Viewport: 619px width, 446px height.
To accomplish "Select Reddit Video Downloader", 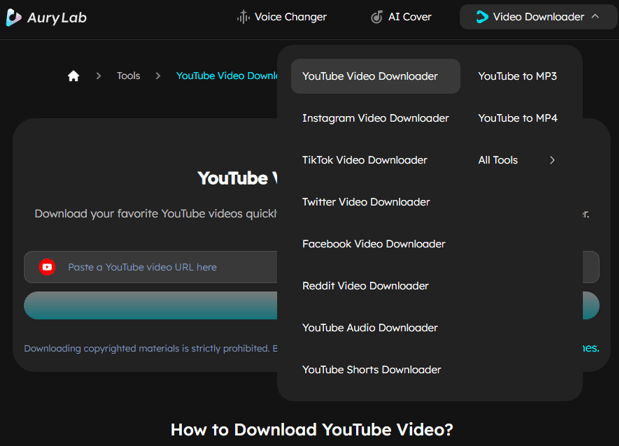I will pos(365,286).
